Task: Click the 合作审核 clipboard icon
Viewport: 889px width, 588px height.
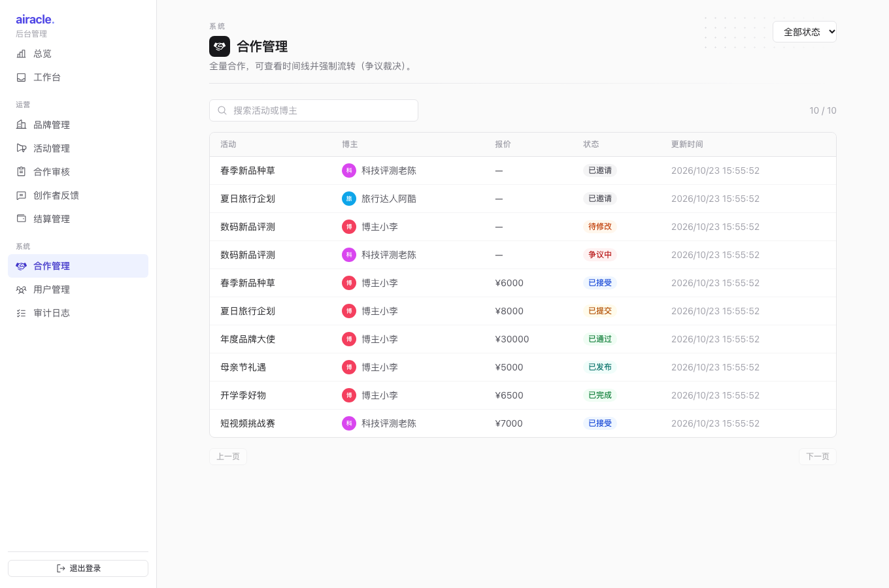Action: [21, 172]
